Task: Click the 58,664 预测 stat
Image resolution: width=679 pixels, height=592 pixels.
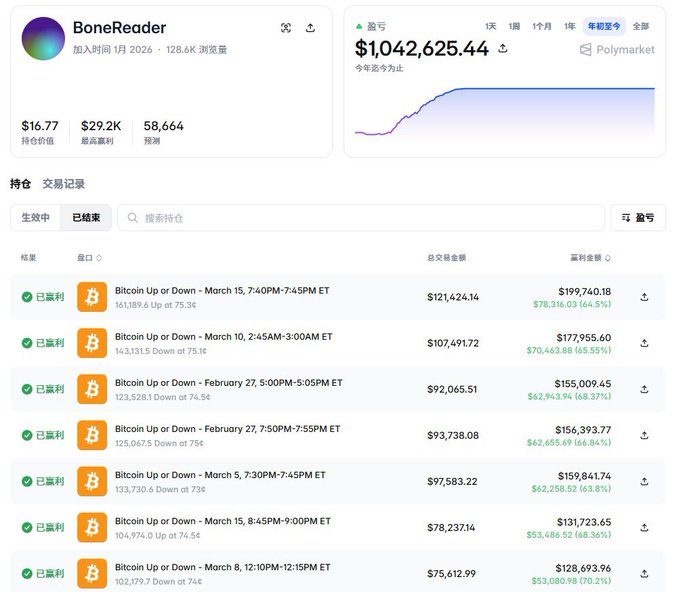Action: (164, 132)
